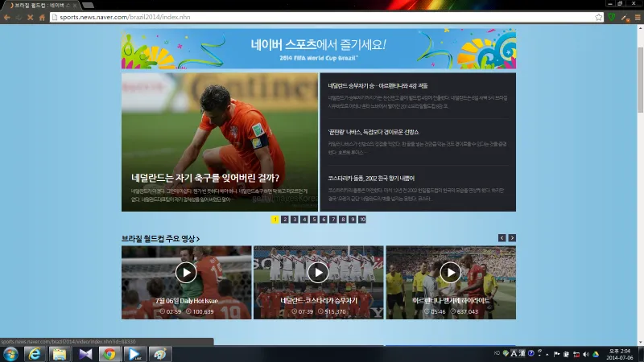Select headline page 6
Screen dimensions: 644x362
point(324,220)
